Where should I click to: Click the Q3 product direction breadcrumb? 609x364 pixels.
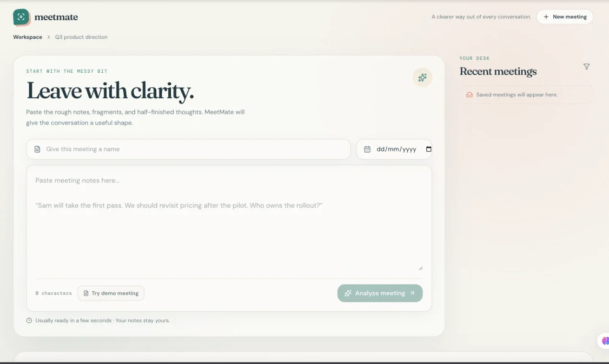pyautogui.click(x=82, y=37)
